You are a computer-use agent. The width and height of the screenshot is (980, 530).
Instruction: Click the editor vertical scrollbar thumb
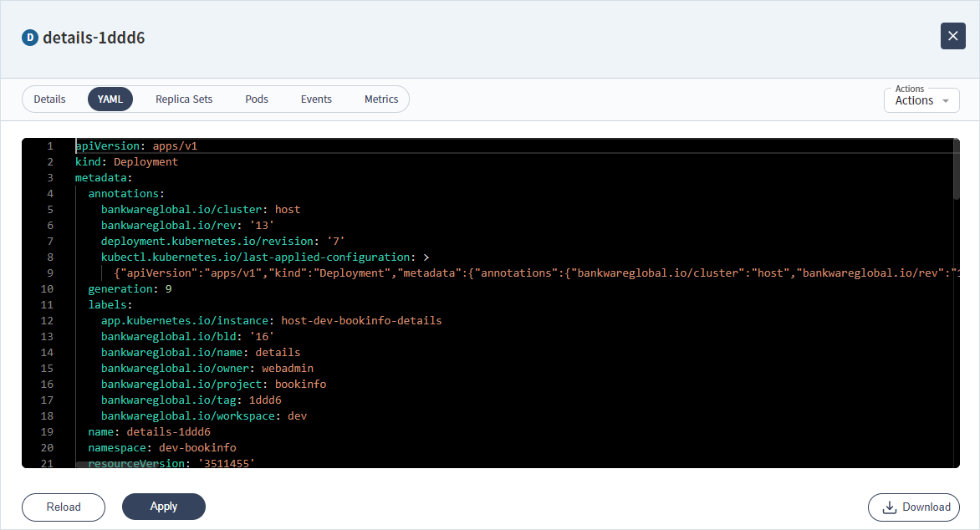click(956, 170)
